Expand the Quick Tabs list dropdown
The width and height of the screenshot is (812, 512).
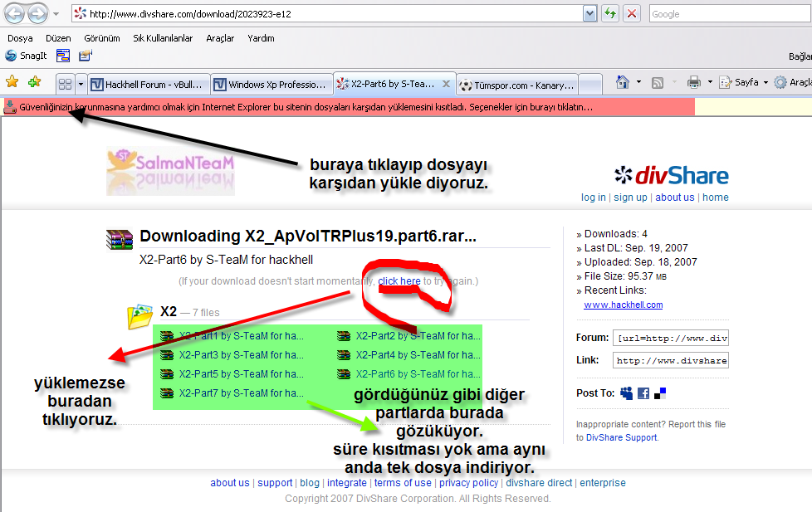click(81, 84)
